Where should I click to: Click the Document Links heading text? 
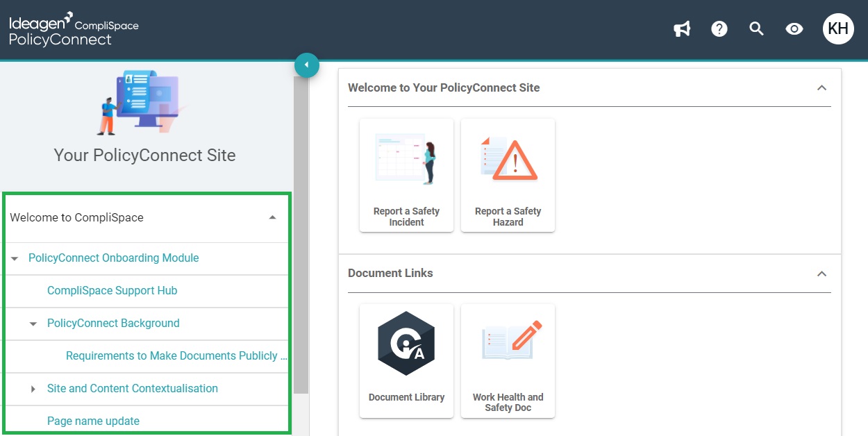tap(390, 273)
